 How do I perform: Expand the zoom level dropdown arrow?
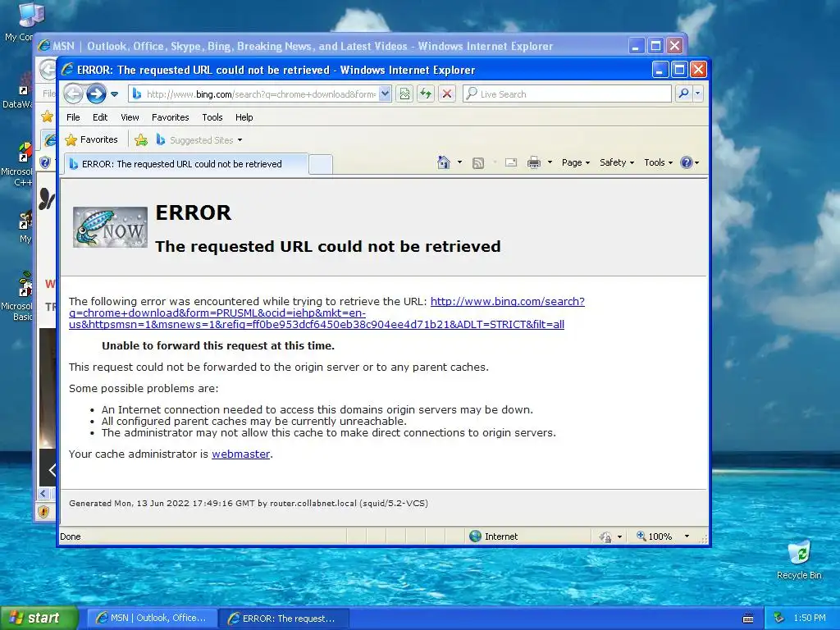687,536
